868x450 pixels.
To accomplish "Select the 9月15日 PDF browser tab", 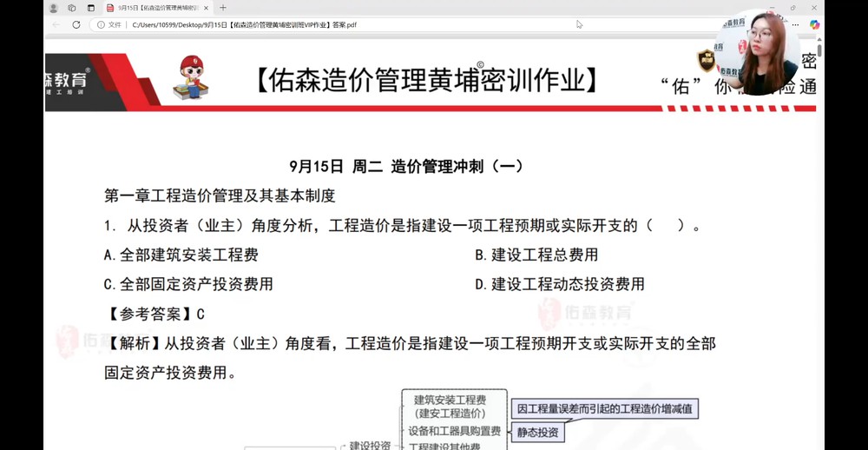I will tap(158, 8).
